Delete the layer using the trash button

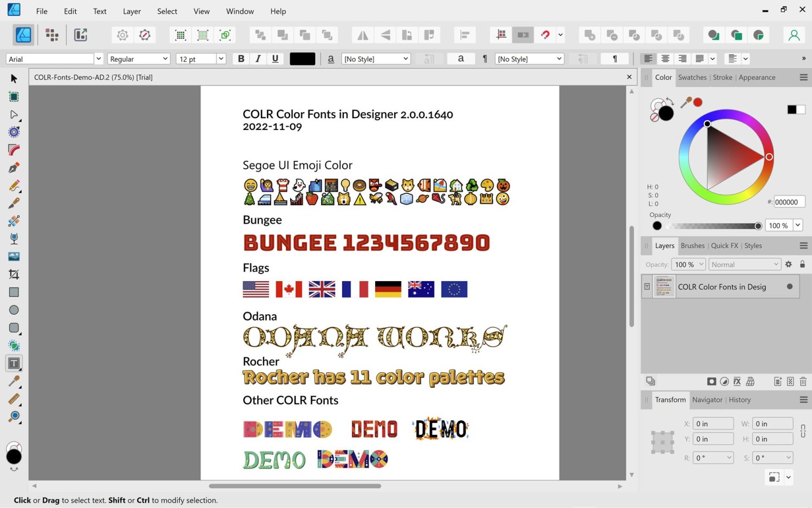(803, 381)
